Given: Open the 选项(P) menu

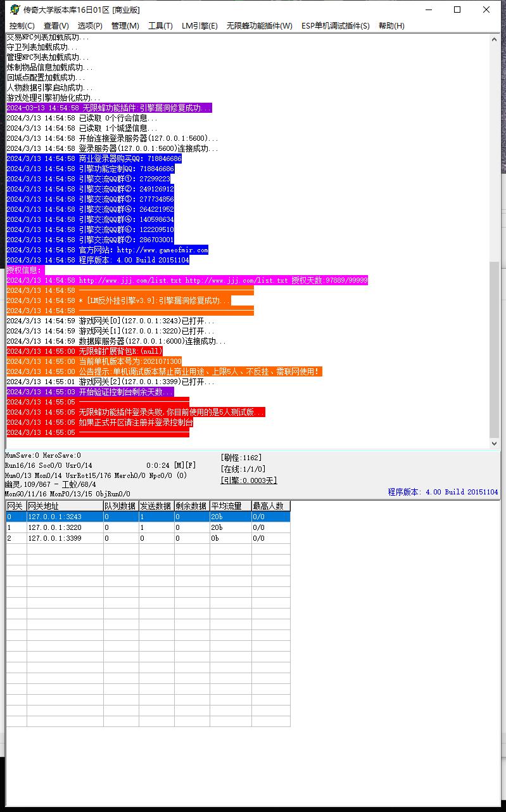Looking at the screenshot, I should (x=90, y=26).
